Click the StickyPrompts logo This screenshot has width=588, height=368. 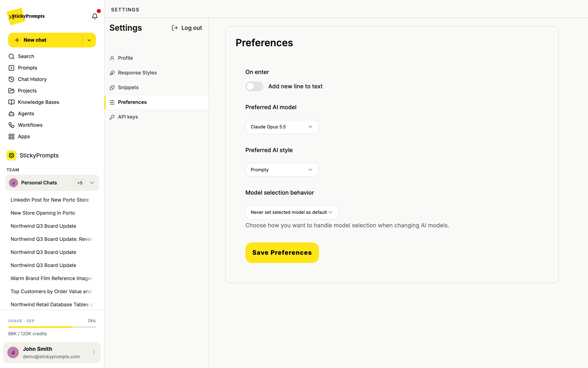point(26,16)
